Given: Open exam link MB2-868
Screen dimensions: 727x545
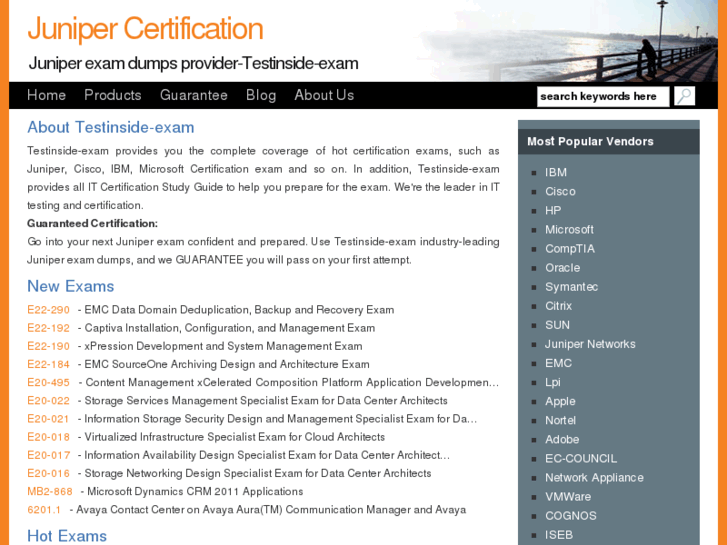Looking at the screenshot, I should 50,491.
